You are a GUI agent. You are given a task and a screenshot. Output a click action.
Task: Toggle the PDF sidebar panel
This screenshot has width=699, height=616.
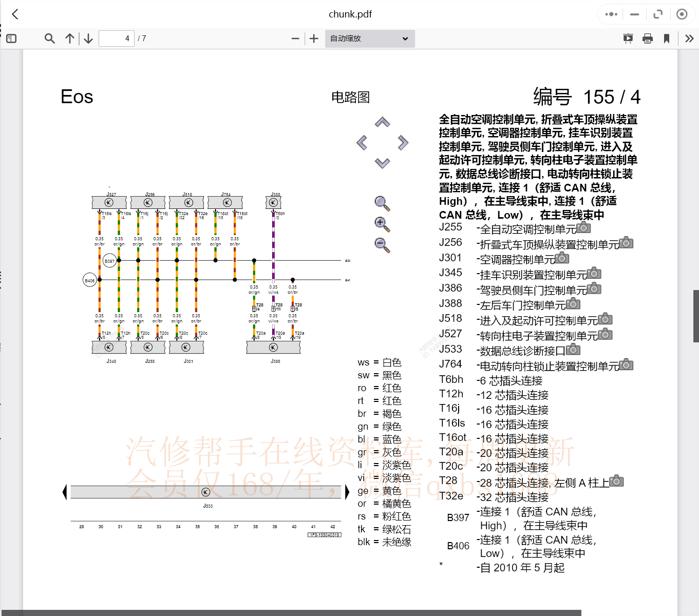click(11, 38)
